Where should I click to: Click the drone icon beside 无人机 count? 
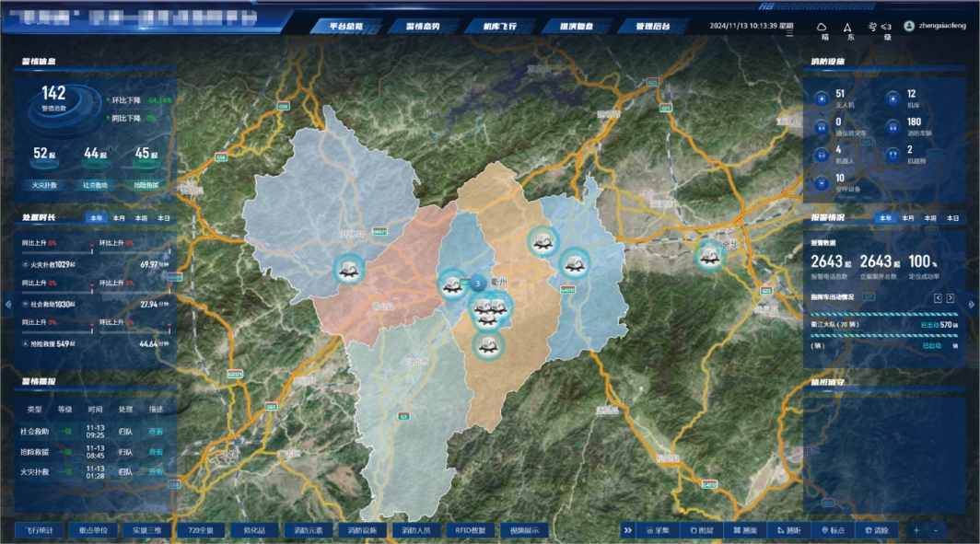(x=820, y=97)
